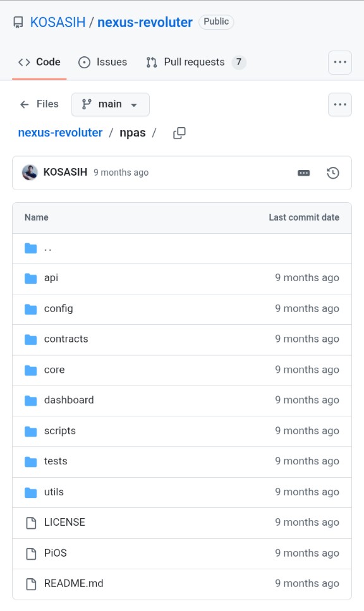Click the core folder icon
The height and width of the screenshot is (611, 364).
click(x=31, y=370)
